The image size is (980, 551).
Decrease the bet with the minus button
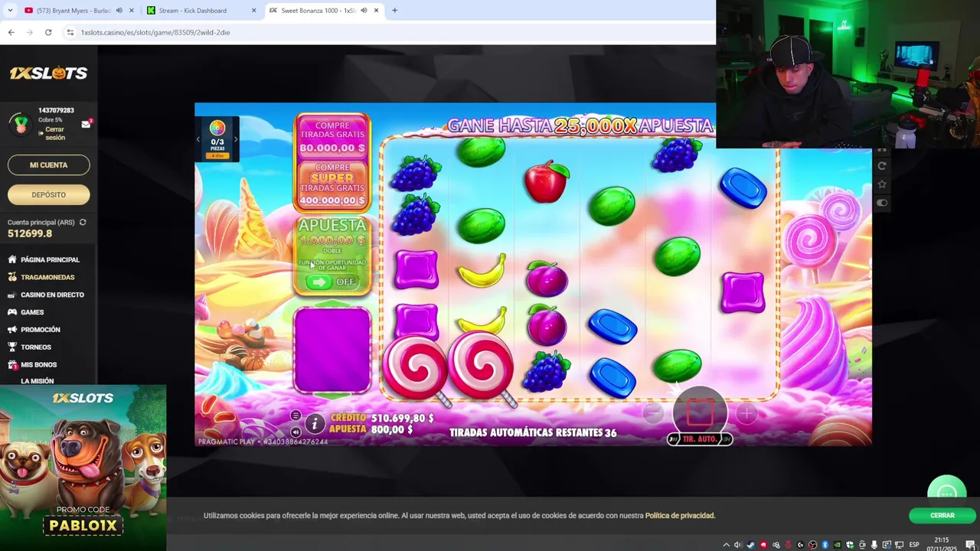652,414
